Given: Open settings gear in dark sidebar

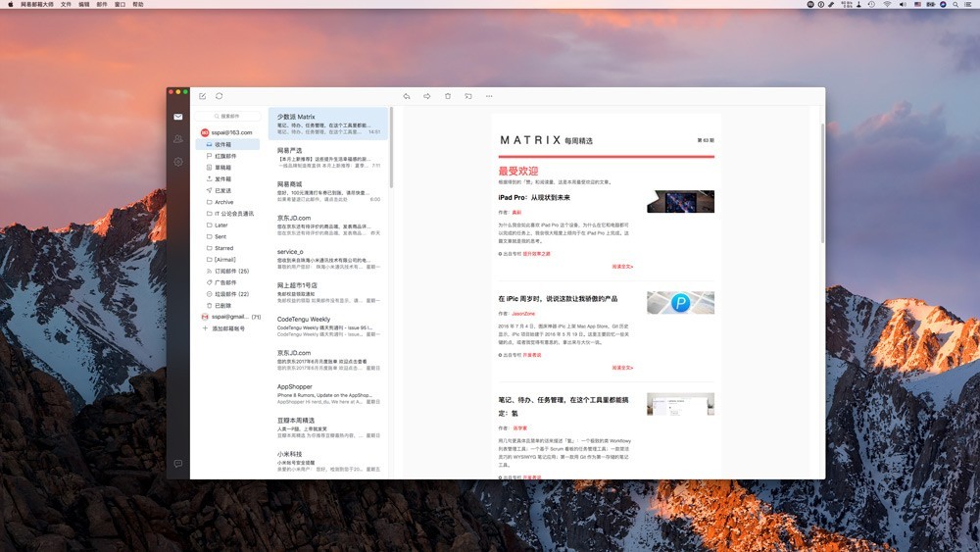Looking at the screenshot, I should [x=178, y=162].
